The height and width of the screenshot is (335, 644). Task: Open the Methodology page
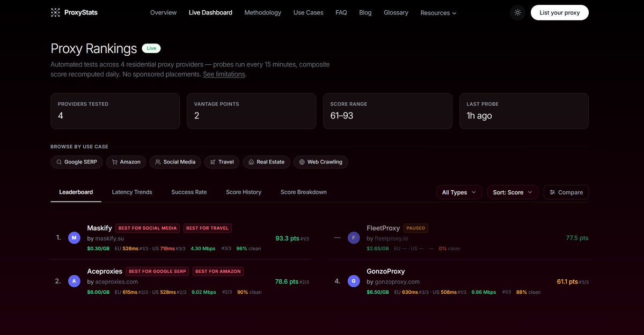262,12
